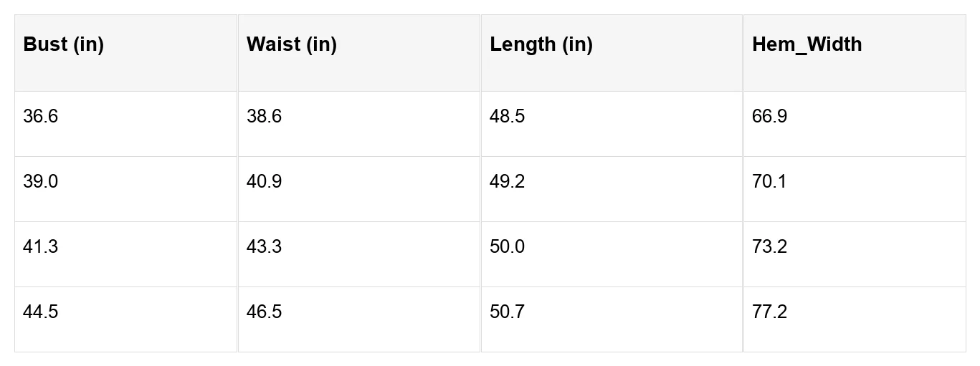Select the bust value 44.5 cell
980x366 pixels.
point(125,319)
